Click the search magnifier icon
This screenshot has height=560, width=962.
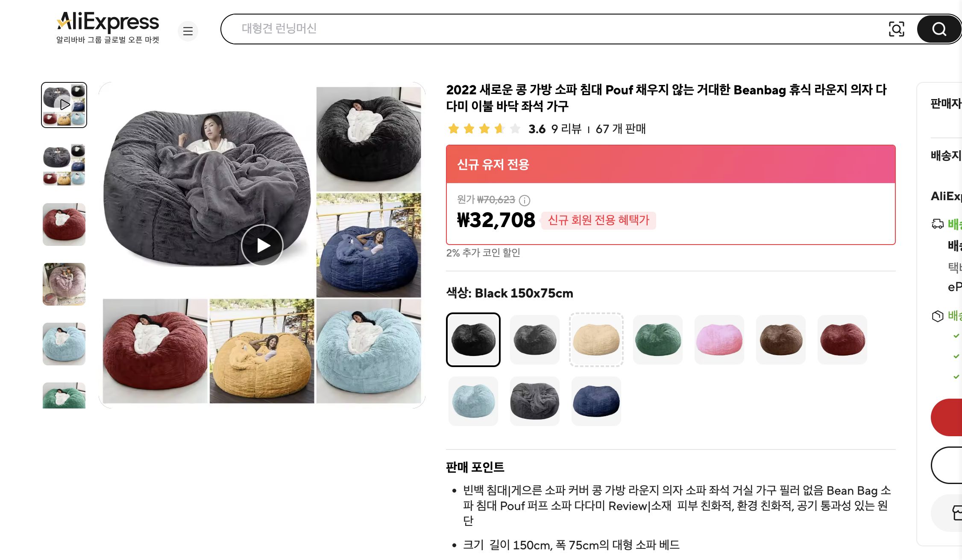tap(939, 29)
